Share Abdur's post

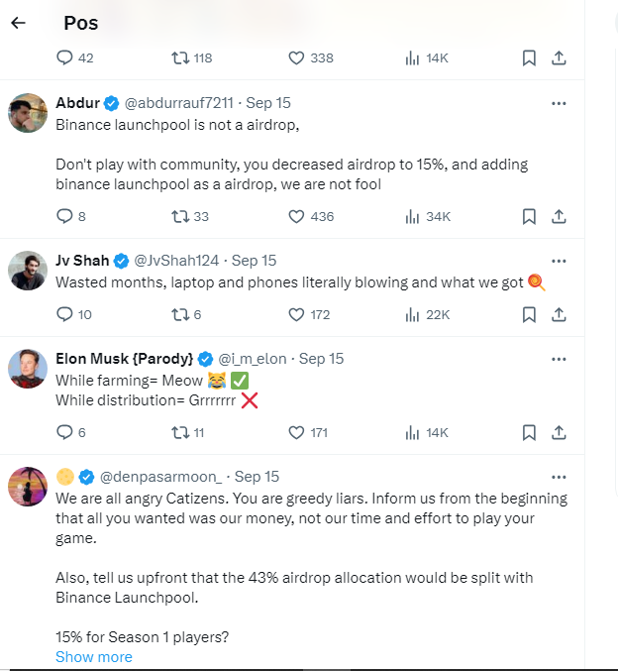[x=559, y=216]
